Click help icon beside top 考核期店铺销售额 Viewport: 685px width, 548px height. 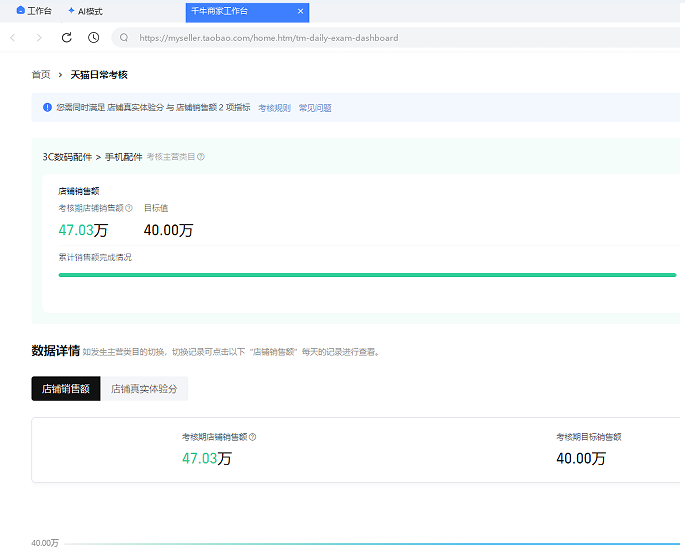pyautogui.click(x=129, y=208)
